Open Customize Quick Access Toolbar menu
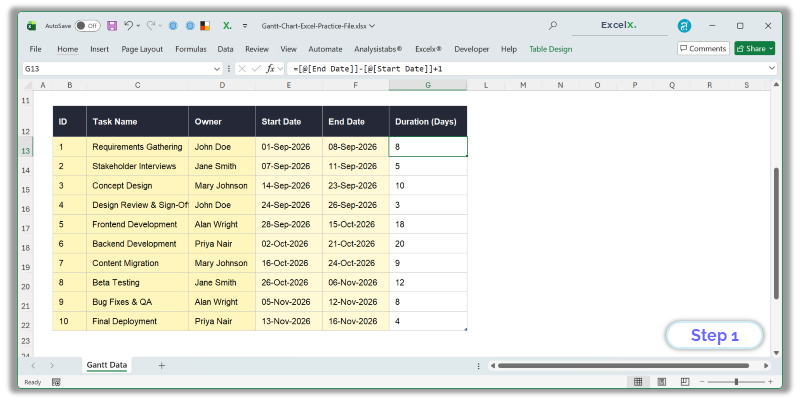 (x=245, y=26)
